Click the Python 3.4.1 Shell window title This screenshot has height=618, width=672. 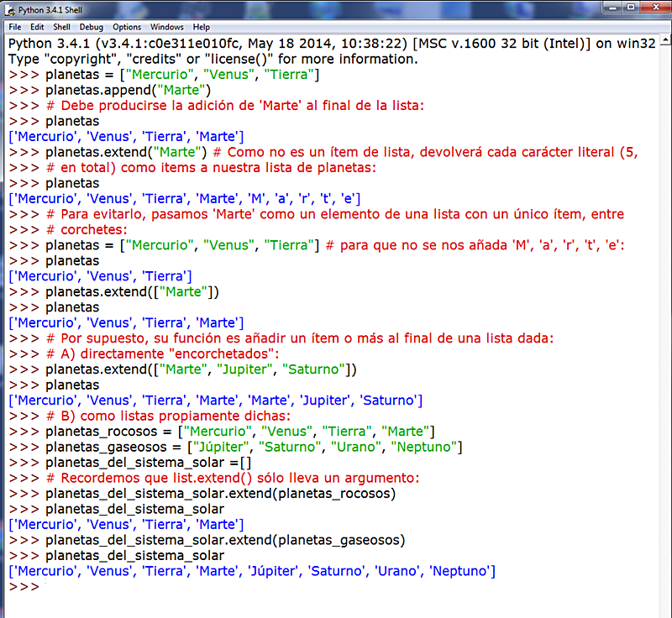(50, 10)
